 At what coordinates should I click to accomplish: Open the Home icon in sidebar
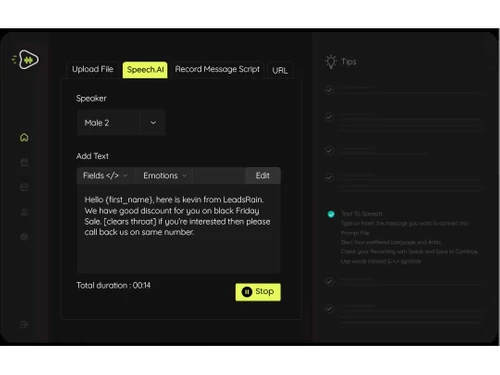click(24, 137)
